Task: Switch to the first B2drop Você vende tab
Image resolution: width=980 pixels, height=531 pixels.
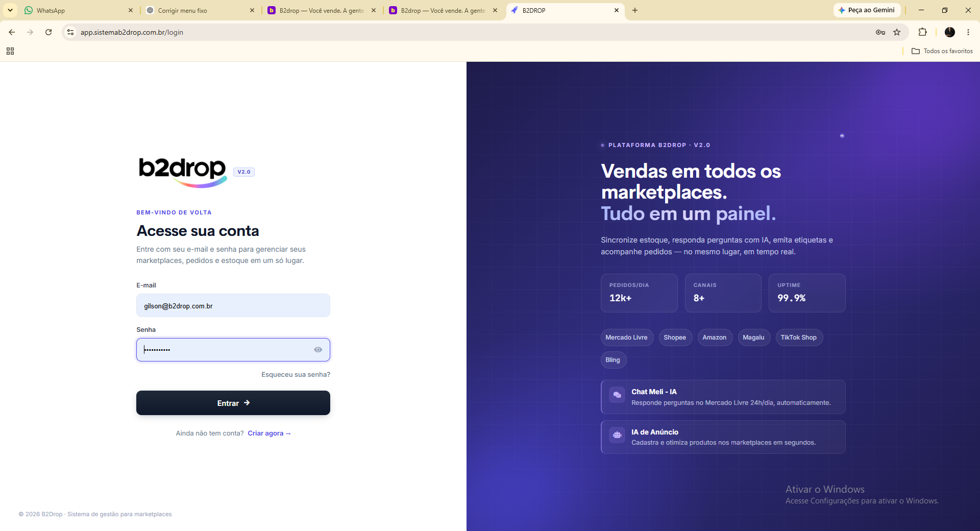Action: (321, 10)
